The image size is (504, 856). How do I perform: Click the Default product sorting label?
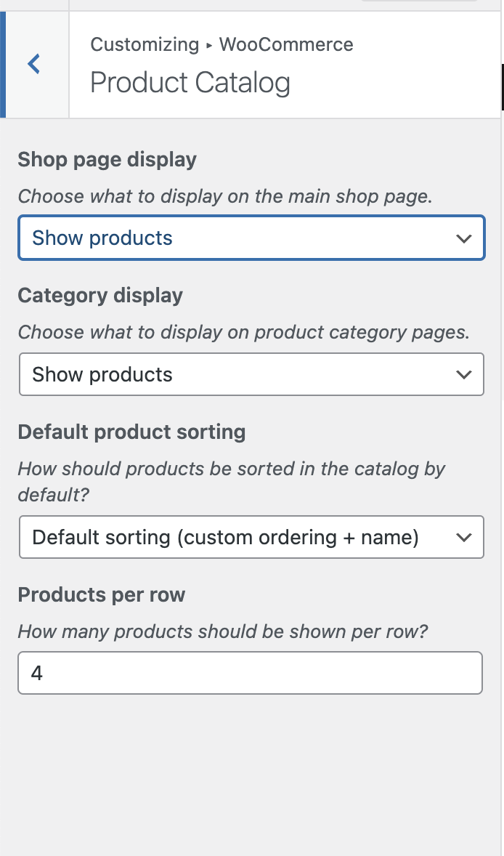coord(131,432)
